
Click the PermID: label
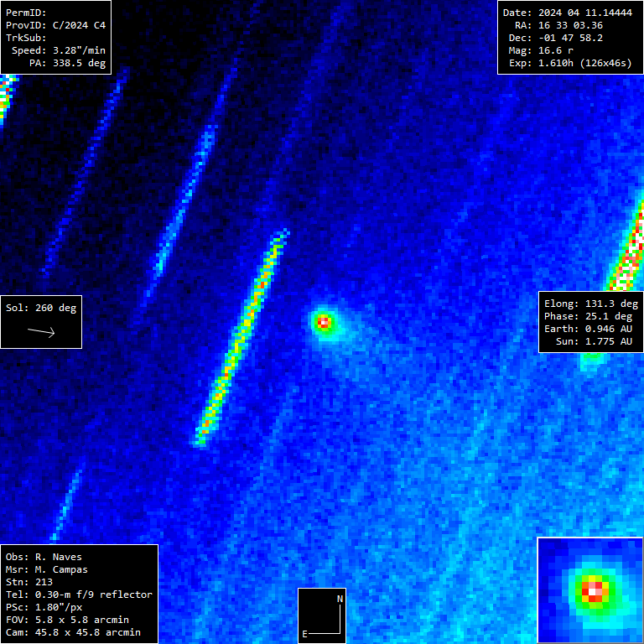tap(26, 13)
